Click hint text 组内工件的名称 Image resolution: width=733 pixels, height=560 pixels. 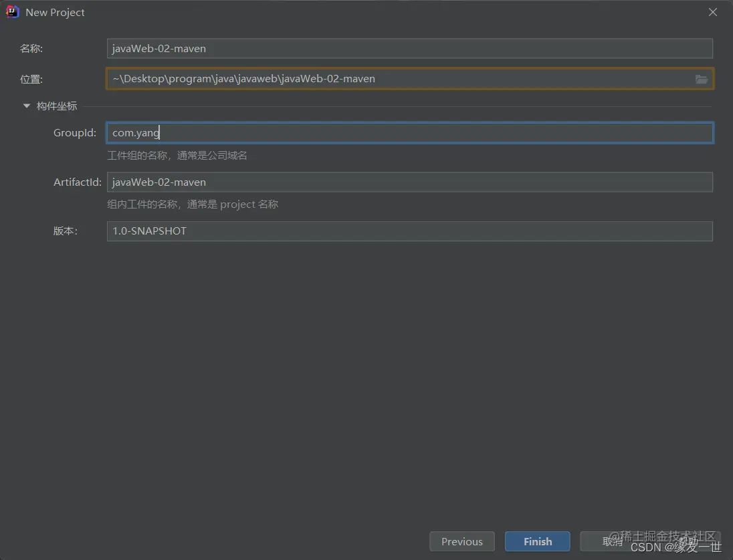pyautogui.click(x=142, y=204)
